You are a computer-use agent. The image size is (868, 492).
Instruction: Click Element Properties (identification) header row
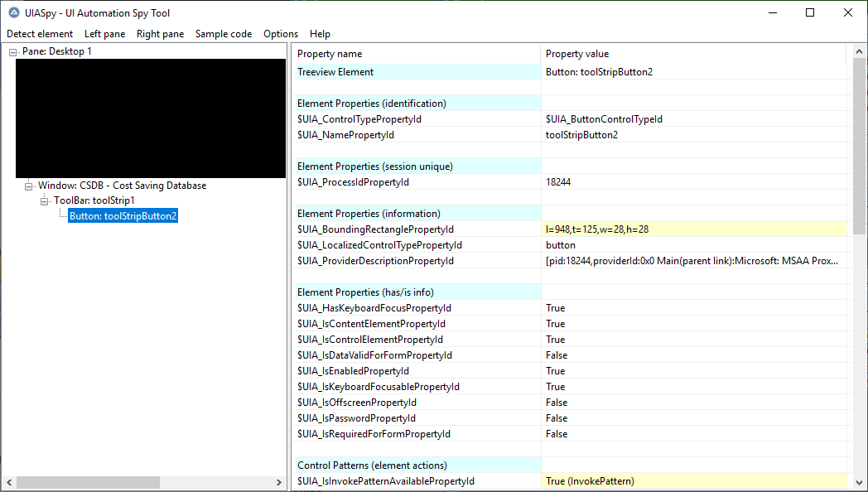[x=570, y=104]
